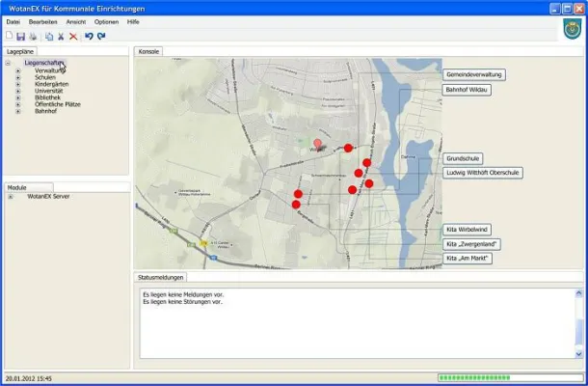The width and height of the screenshot is (588, 386).
Task: Click the Gemeindeverwaltung map label
Action: [474, 74]
